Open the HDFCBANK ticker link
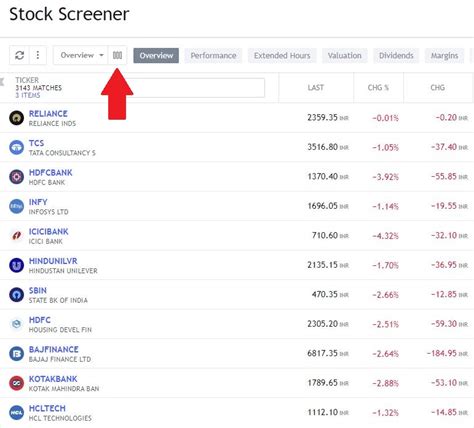This screenshot has width=474, height=428. click(51, 173)
